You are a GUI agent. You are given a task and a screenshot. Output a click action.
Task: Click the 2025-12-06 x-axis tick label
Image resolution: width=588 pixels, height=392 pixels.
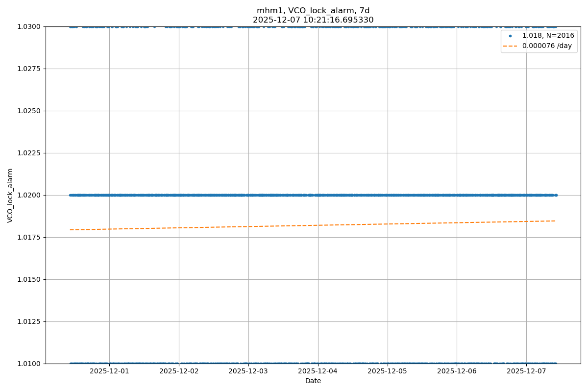point(457,371)
